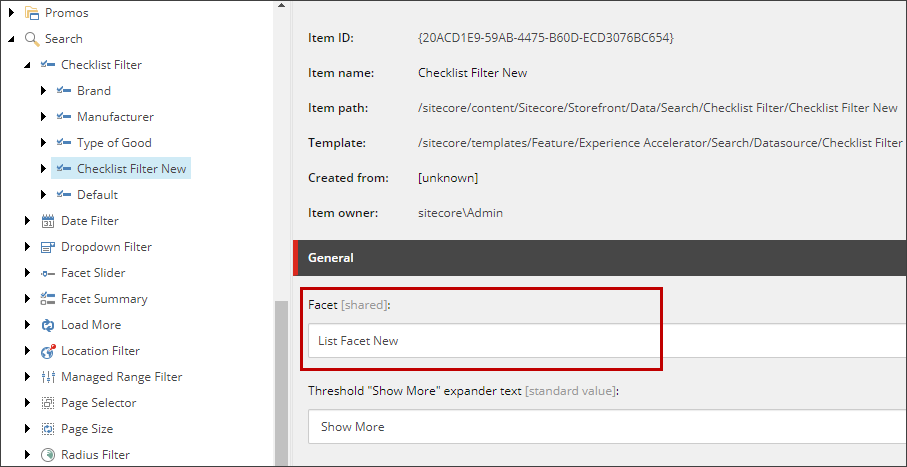907x467 pixels.
Task: Expand the Type of Good node
Action: (43, 142)
